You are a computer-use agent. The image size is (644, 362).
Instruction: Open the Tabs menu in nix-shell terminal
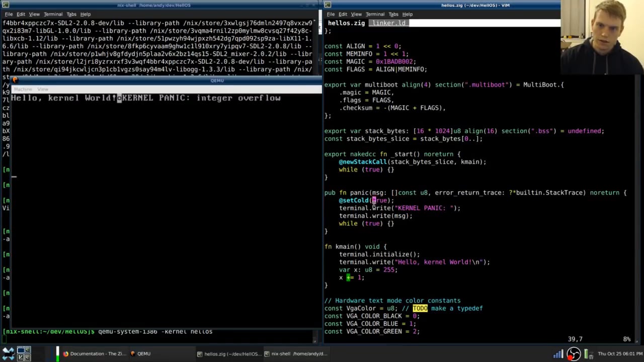pos(71,14)
